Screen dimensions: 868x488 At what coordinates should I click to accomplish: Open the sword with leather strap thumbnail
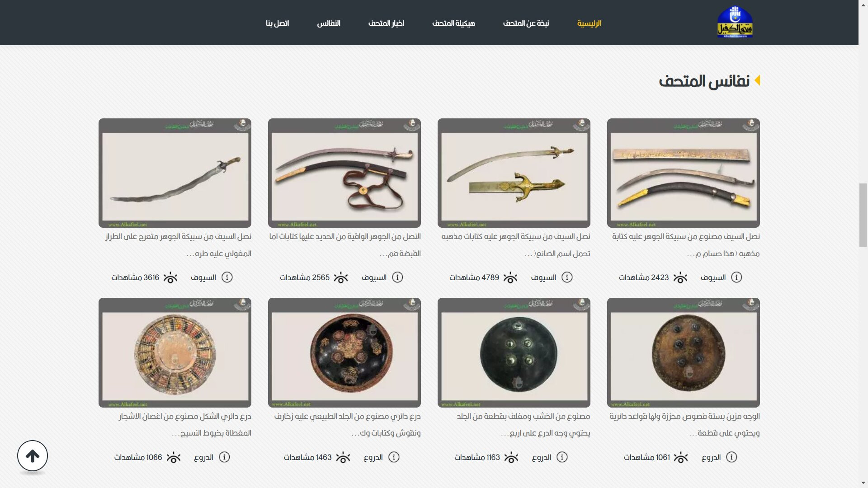coord(344,173)
